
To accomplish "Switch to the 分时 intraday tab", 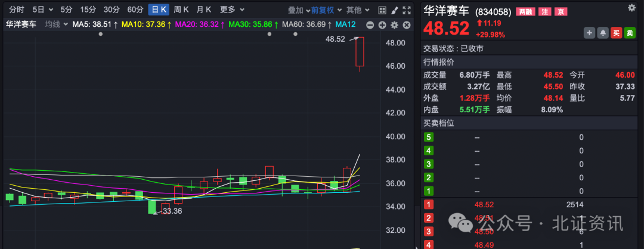I will point(17,10).
